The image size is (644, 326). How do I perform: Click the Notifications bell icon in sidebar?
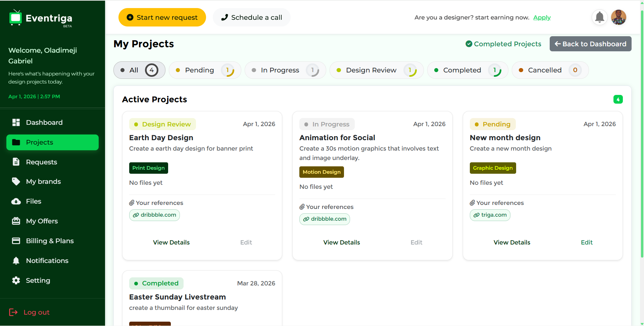tap(16, 261)
